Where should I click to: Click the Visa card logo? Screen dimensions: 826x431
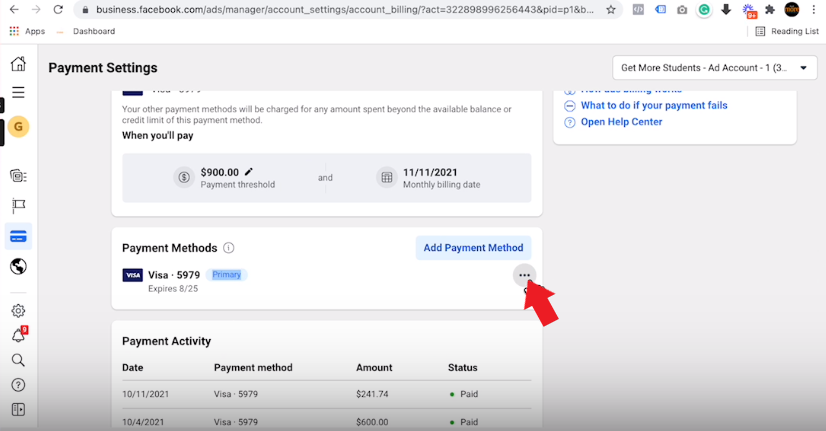(133, 275)
